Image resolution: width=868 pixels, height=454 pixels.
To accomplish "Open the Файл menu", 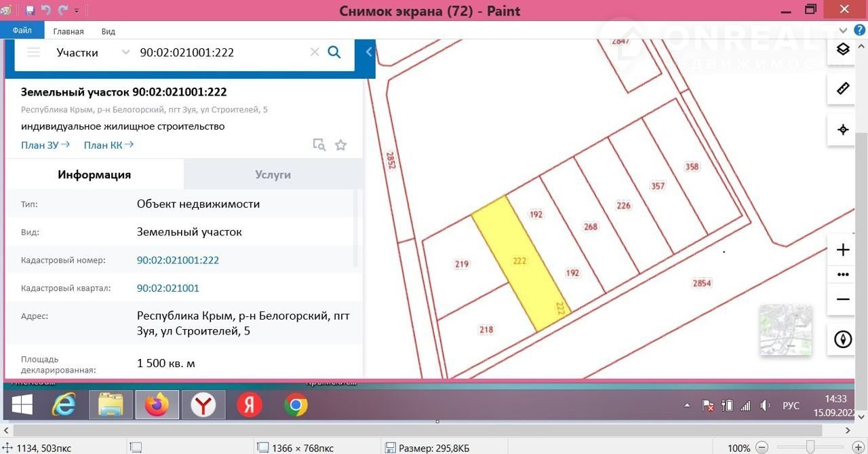I will [22, 31].
